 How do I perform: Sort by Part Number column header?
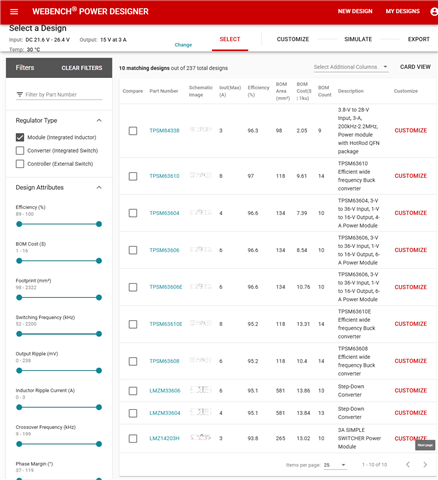pos(164,91)
